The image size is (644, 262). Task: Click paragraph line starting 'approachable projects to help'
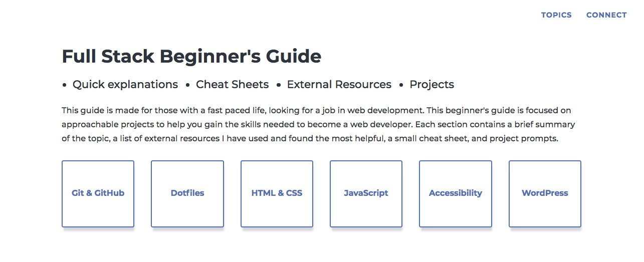pos(318,124)
